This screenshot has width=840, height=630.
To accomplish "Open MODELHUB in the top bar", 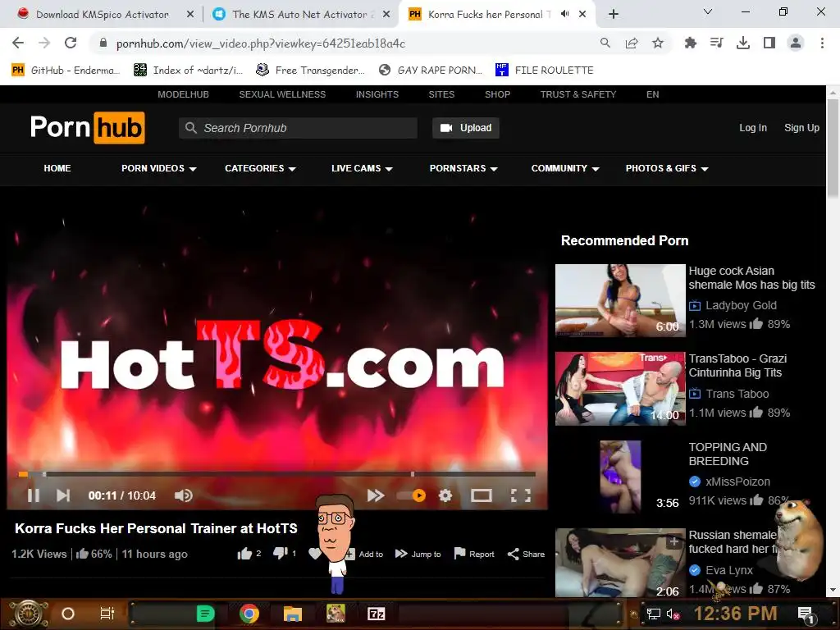I will (183, 94).
